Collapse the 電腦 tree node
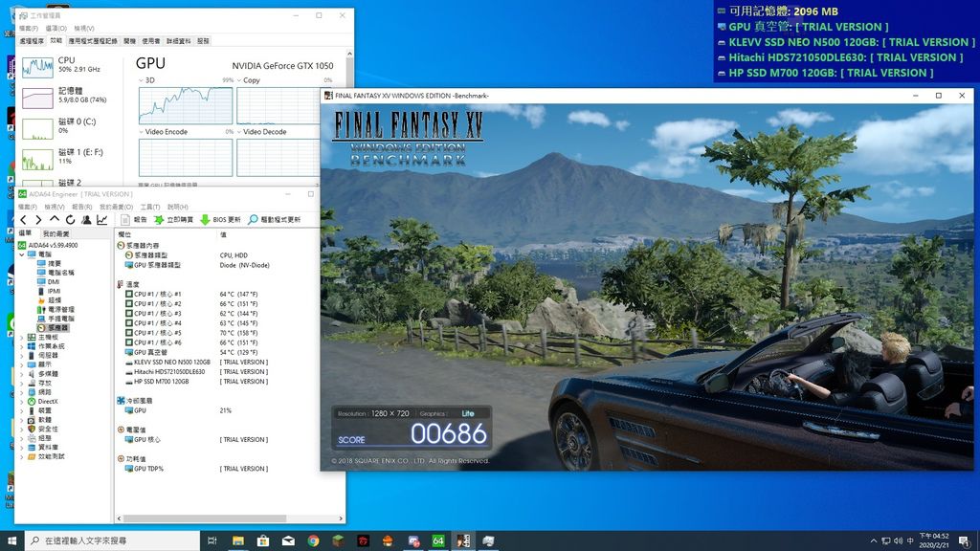The image size is (980, 551). tap(22, 254)
